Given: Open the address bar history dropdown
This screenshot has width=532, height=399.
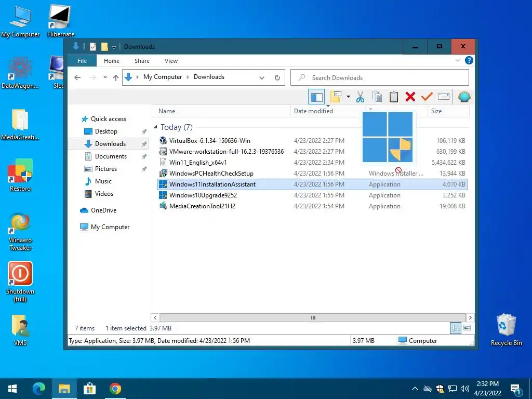Looking at the screenshot, I should (x=262, y=78).
